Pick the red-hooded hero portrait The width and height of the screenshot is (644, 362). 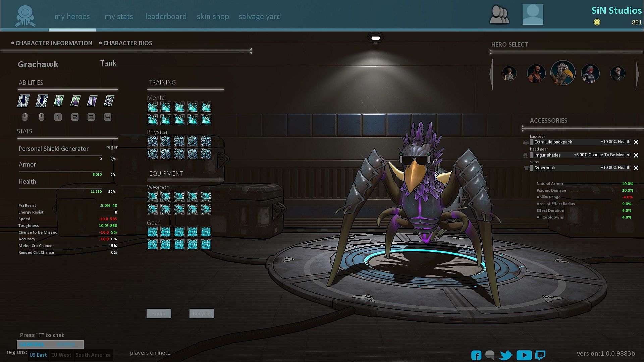pos(590,73)
